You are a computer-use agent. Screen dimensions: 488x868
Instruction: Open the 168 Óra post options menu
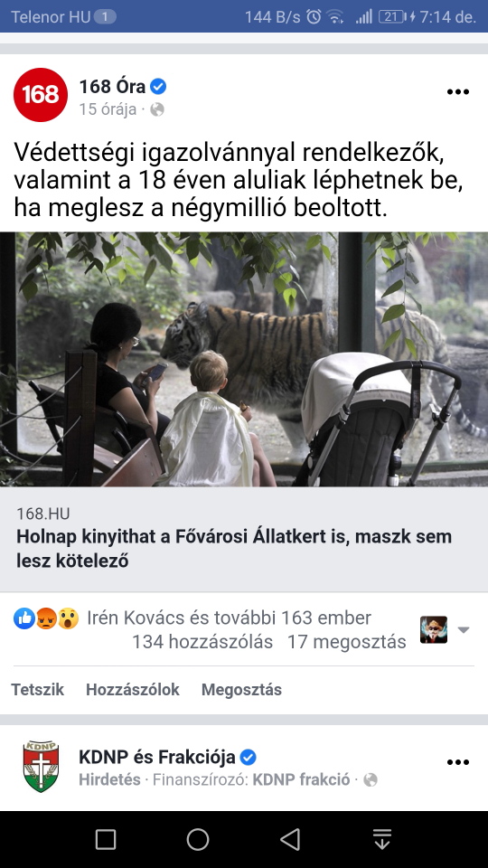[x=457, y=92]
